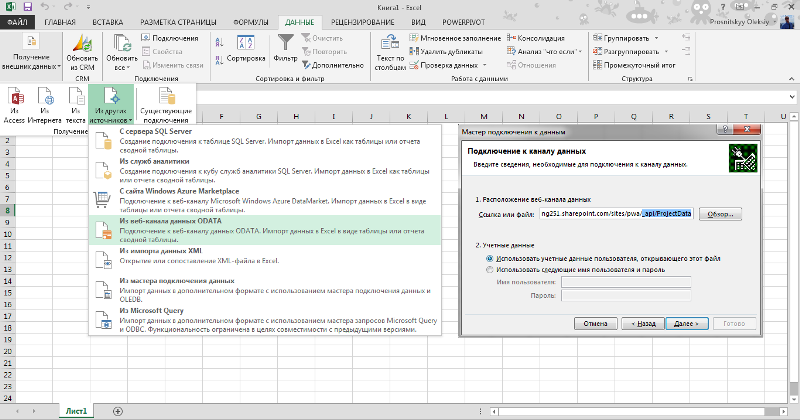Viewport: 800px width, 420px height.
Task: Switch to РАЗМЕТКА СТРАНИЦЫ tab
Action: 179,22
